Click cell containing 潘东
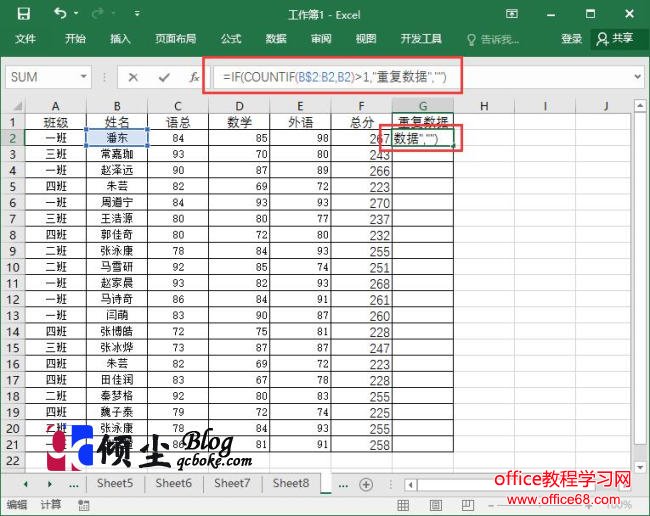Image resolution: width=650 pixels, height=516 pixels. click(x=117, y=138)
